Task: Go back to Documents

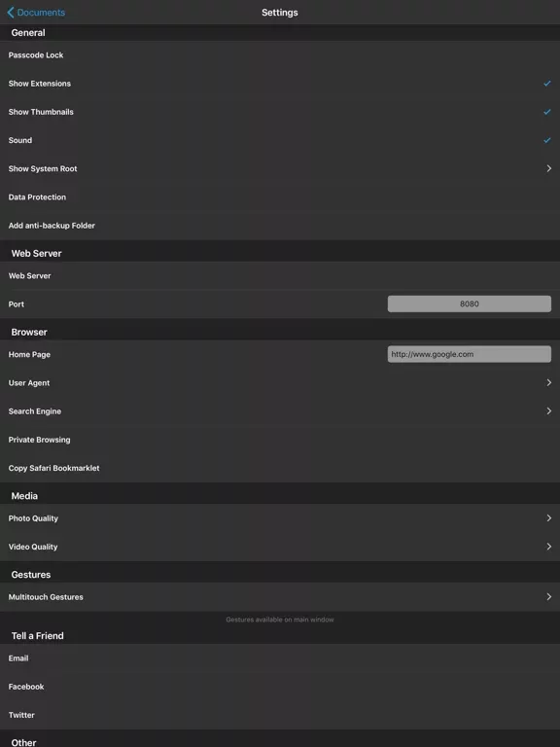Action: (x=36, y=13)
